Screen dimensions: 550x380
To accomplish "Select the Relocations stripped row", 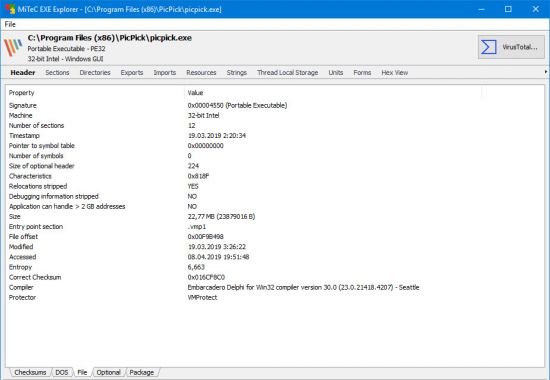I will (x=276, y=186).
